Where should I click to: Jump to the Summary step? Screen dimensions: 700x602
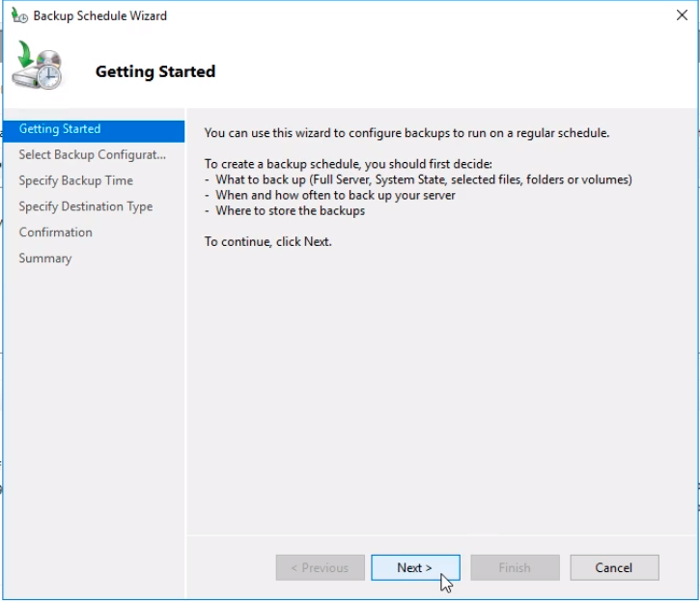pyautogui.click(x=45, y=259)
